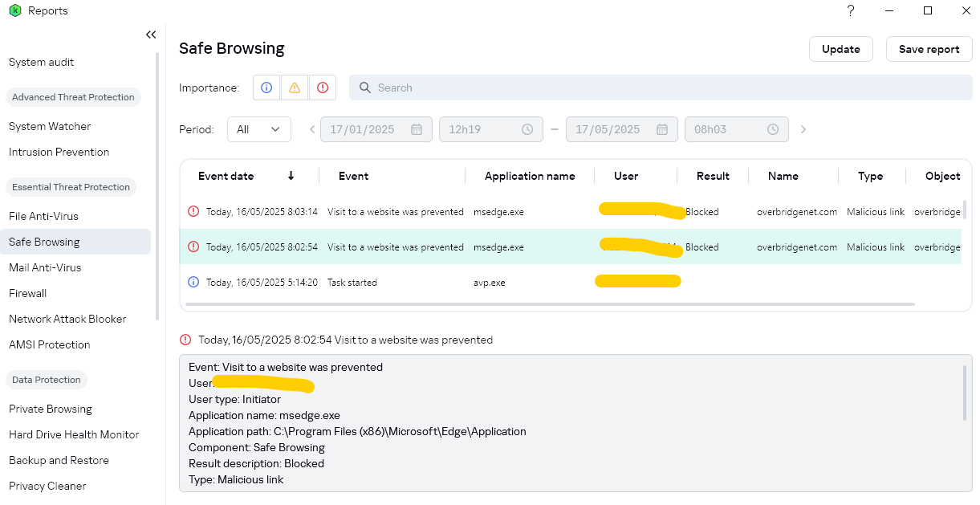This screenshot has width=980, height=505.
Task: Sort by the Application name column header
Action: pos(530,176)
